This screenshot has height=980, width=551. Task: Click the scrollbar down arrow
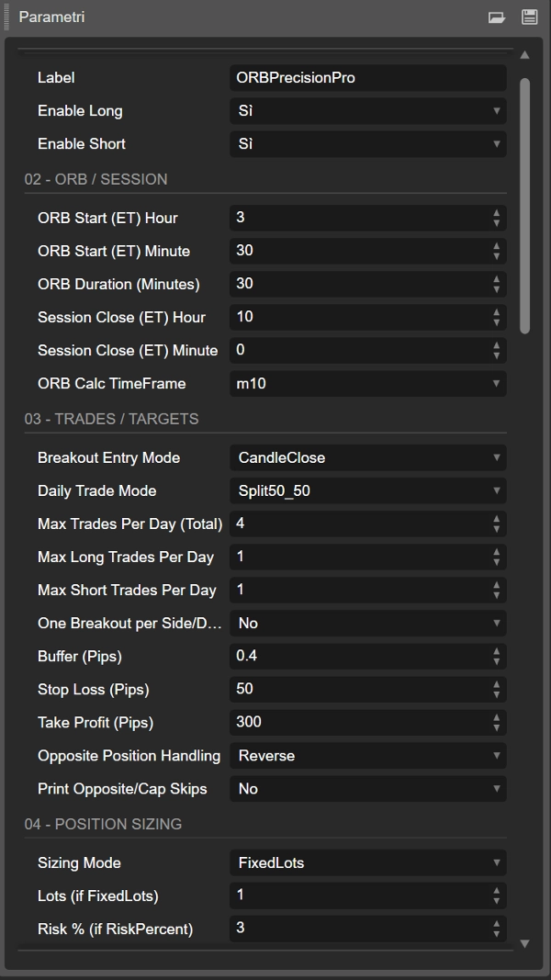pyautogui.click(x=525, y=941)
